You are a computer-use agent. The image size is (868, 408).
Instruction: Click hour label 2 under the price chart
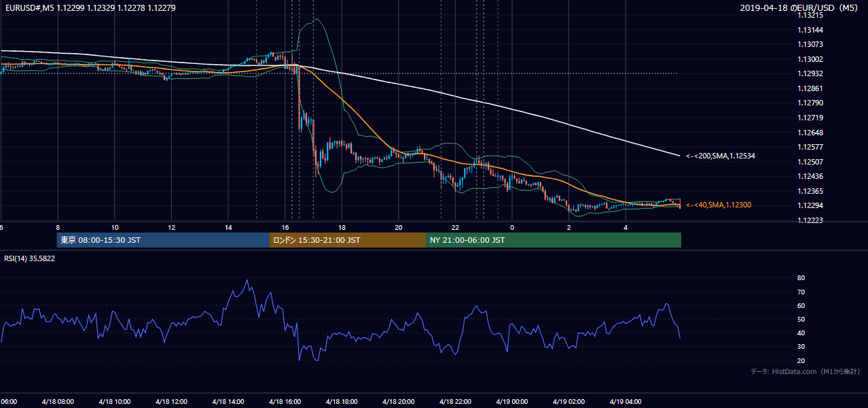click(x=569, y=227)
